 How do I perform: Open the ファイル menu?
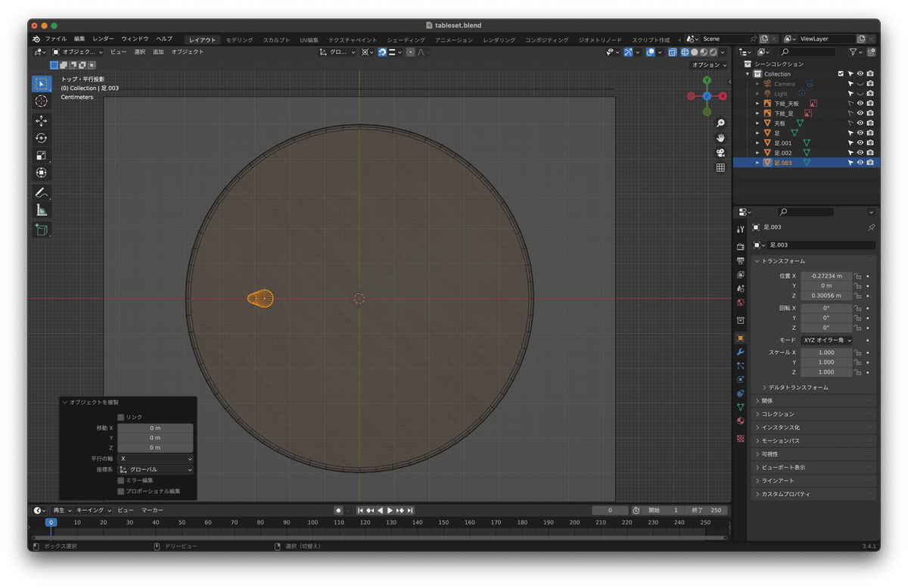pos(55,39)
